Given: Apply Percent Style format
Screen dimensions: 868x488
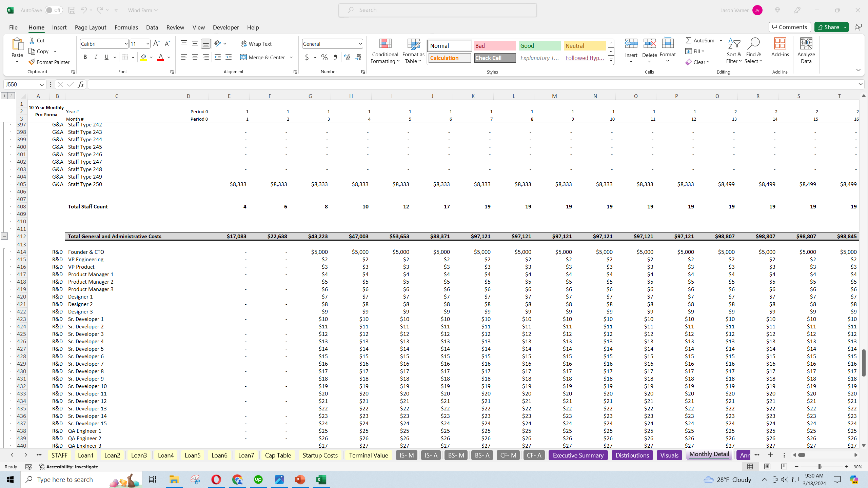Looking at the screenshot, I should [x=324, y=57].
